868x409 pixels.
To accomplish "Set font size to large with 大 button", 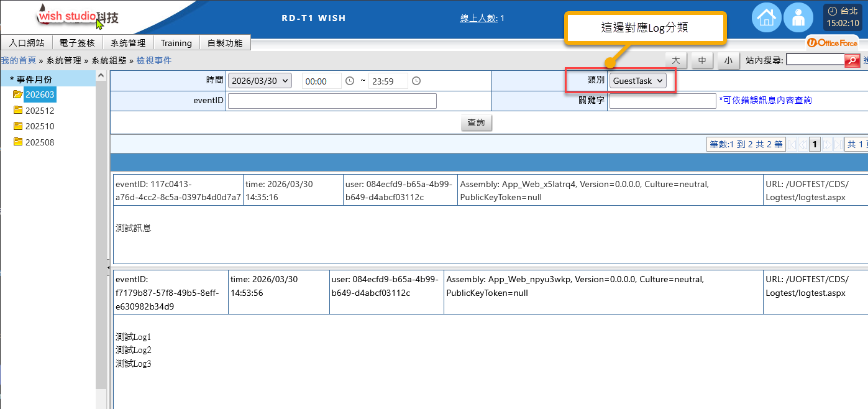I will (x=675, y=60).
